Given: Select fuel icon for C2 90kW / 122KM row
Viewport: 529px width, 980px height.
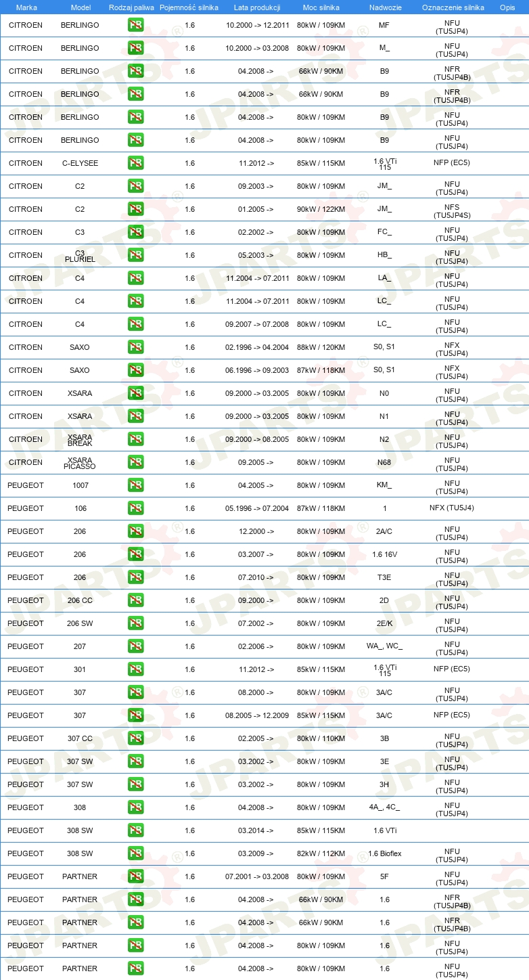Looking at the screenshot, I should (135, 209).
